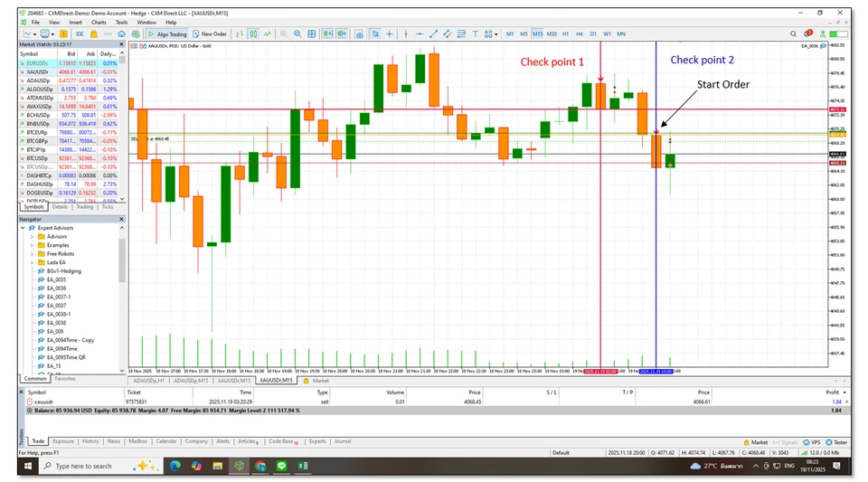Viewport: 868px width, 482px height.
Task: Collapse the Expert Advisors tree node
Action: 23,228
